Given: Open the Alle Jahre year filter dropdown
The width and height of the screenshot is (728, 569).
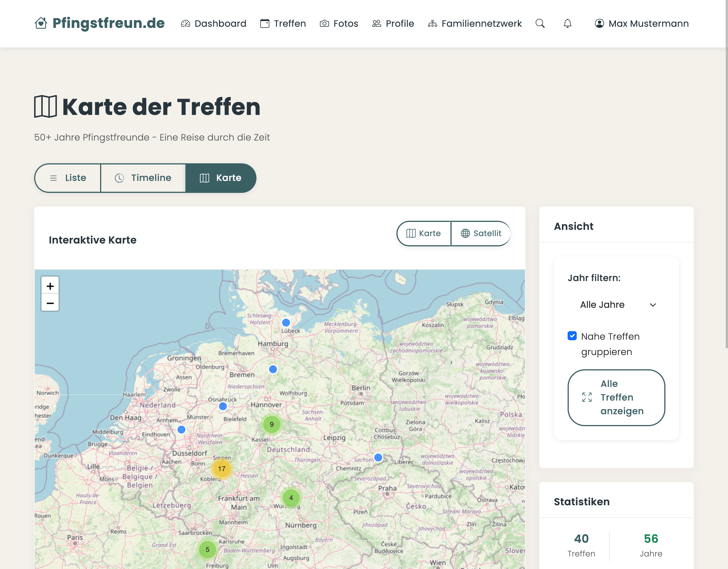Looking at the screenshot, I should tap(617, 304).
